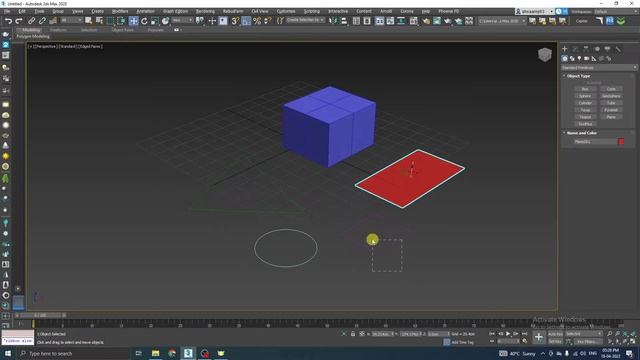The height and width of the screenshot is (360, 640).
Task: Activate the Select Object tool
Action: (x=88, y=21)
